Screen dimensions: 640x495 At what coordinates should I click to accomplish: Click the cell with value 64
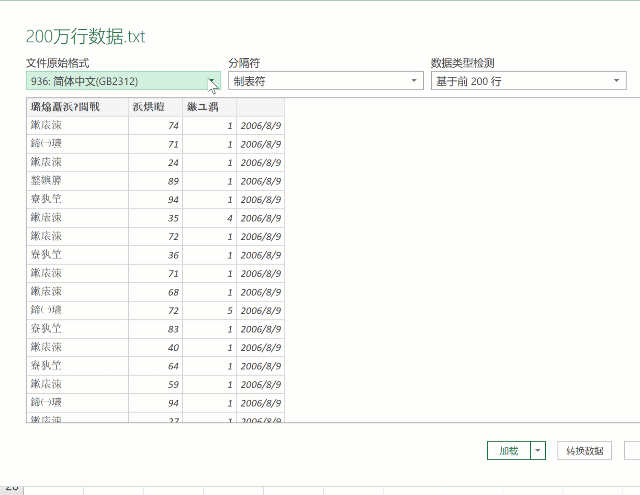pos(155,365)
